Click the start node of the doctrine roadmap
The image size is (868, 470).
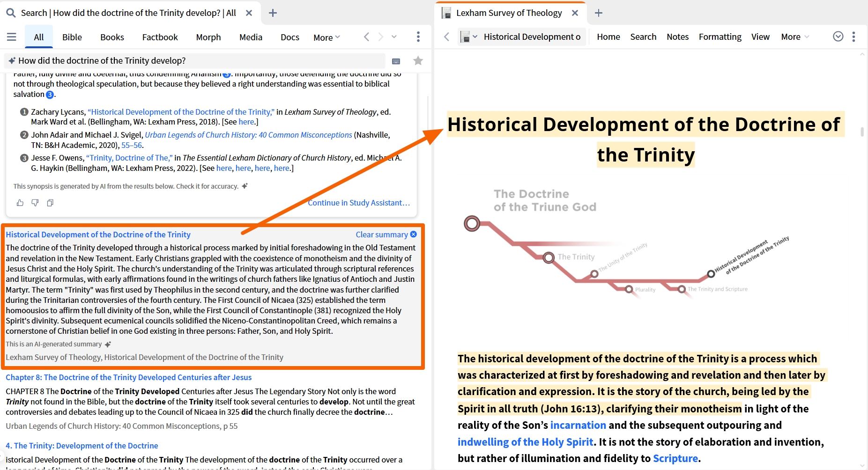point(472,223)
